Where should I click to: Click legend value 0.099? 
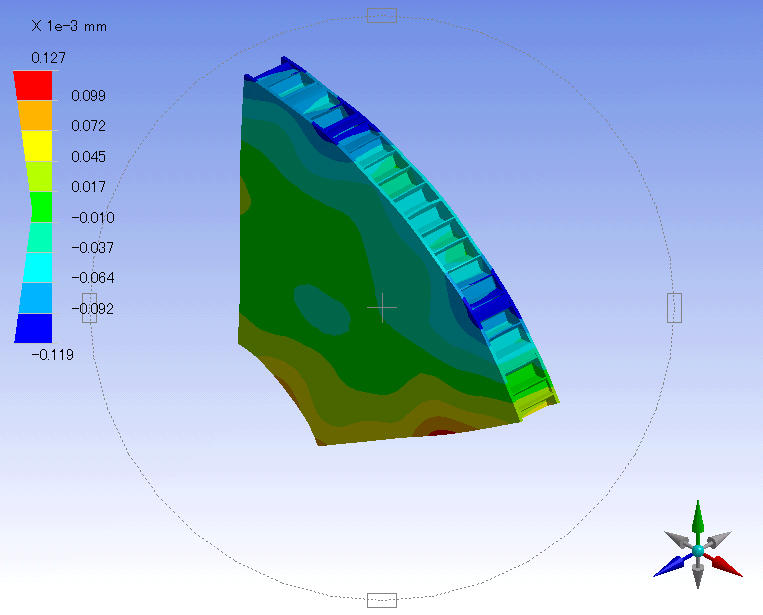pyautogui.click(x=89, y=96)
